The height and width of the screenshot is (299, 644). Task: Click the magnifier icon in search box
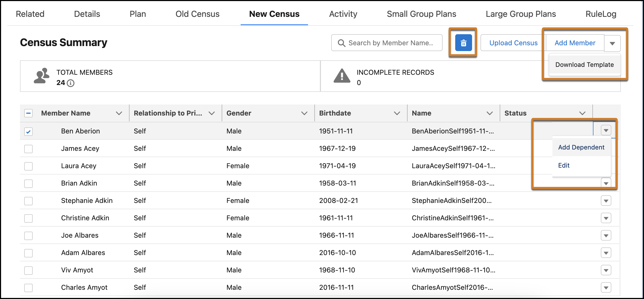[341, 43]
